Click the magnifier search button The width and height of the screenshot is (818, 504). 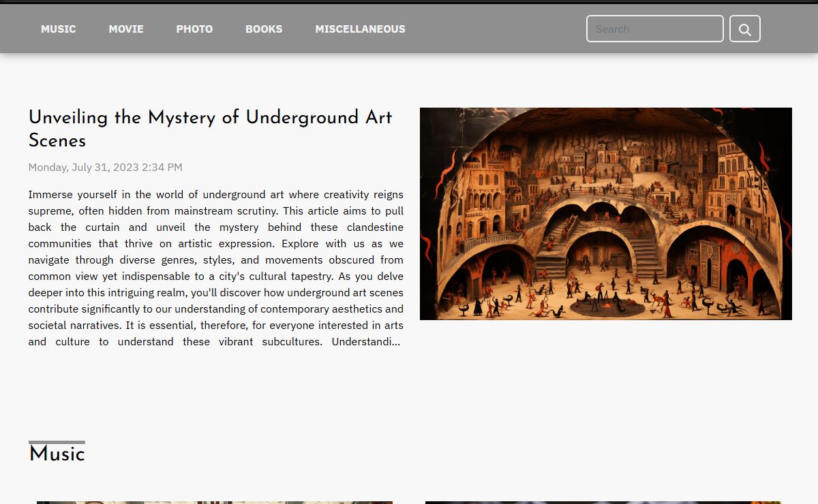pyautogui.click(x=744, y=29)
